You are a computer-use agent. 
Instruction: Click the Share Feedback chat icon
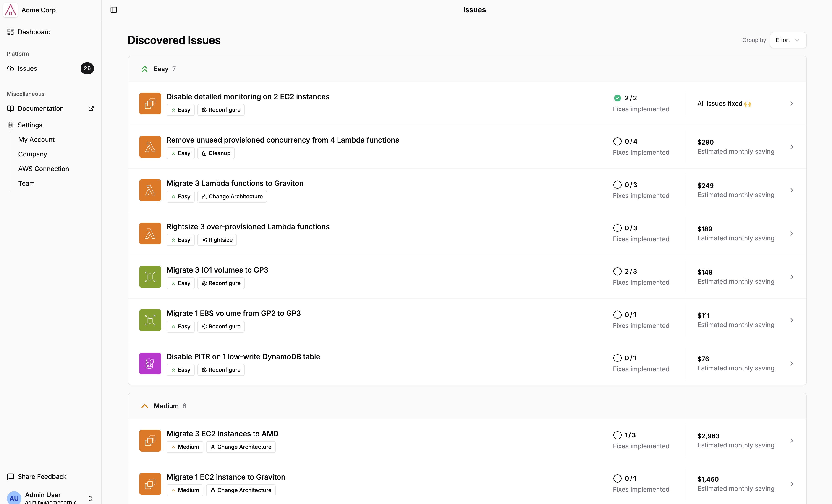(x=10, y=477)
